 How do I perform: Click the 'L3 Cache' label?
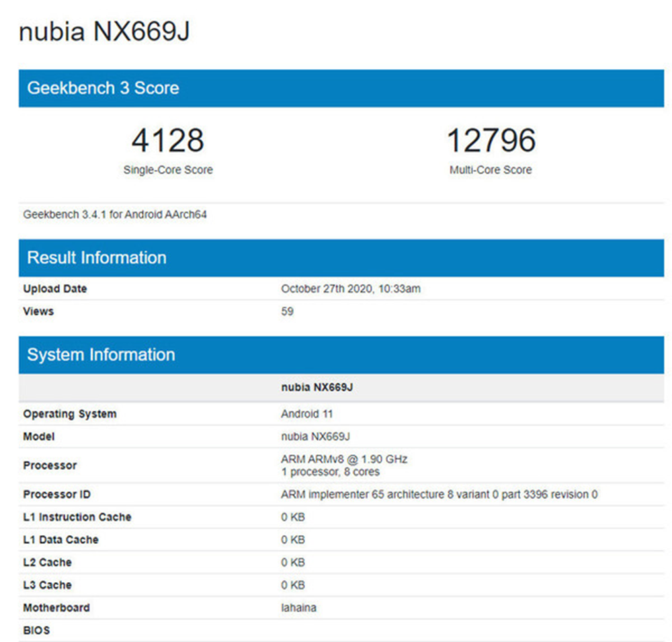click(48, 586)
